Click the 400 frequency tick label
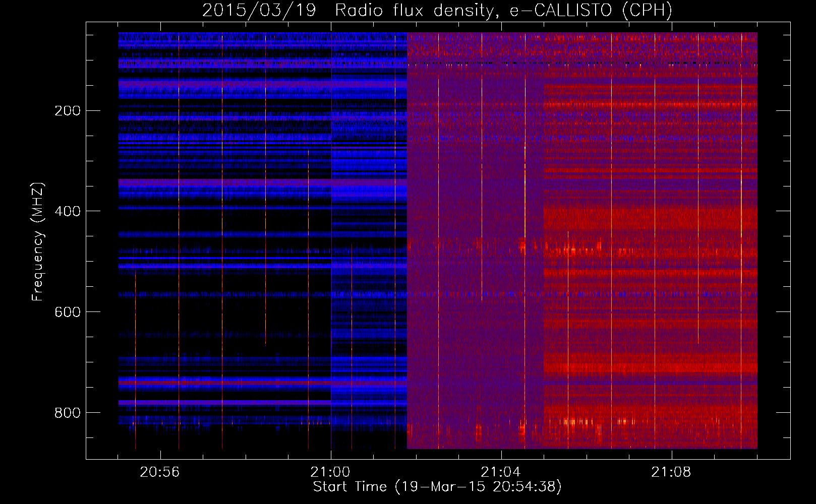The image size is (816, 504). (67, 212)
